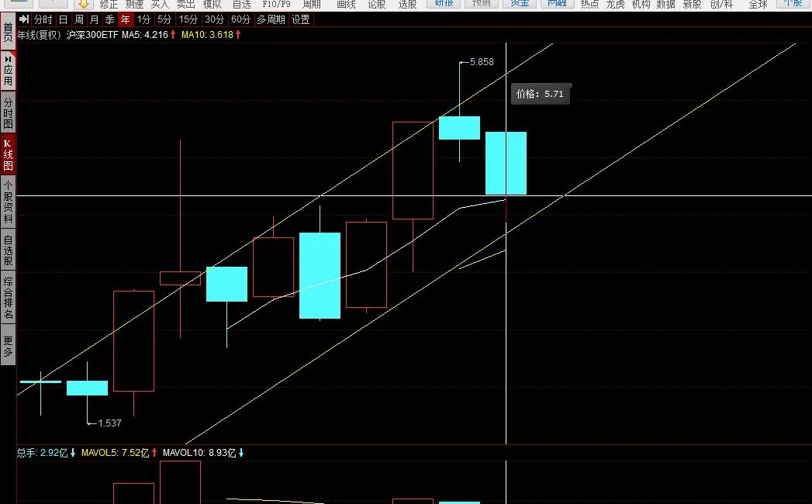The image size is (812, 504).
Task: Click the 测速 toolbar item
Action: tap(134, 4)
